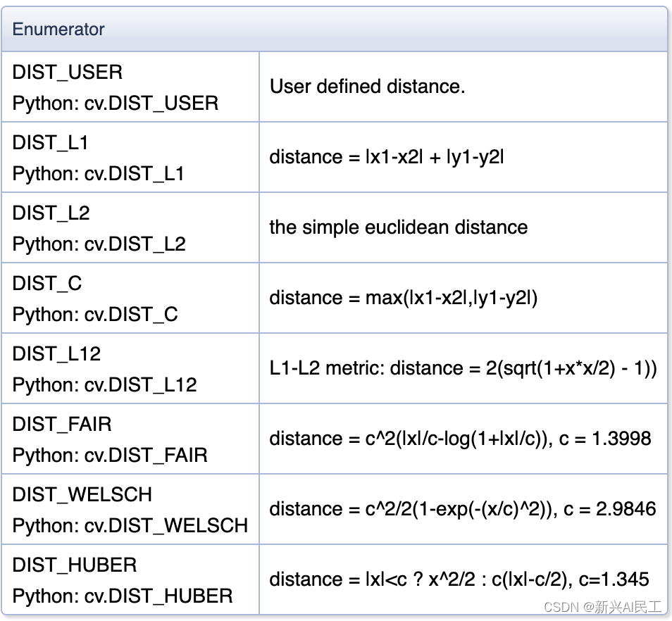Click the L1-L2 metric formula description
Screen dimensions: 672x621
(463, 368)
